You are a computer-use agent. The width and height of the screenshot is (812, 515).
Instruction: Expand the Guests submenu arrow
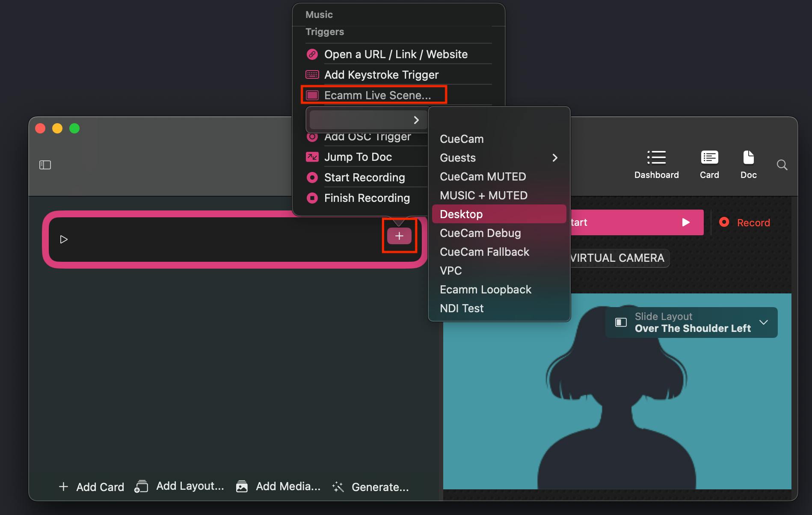point(555,158)
